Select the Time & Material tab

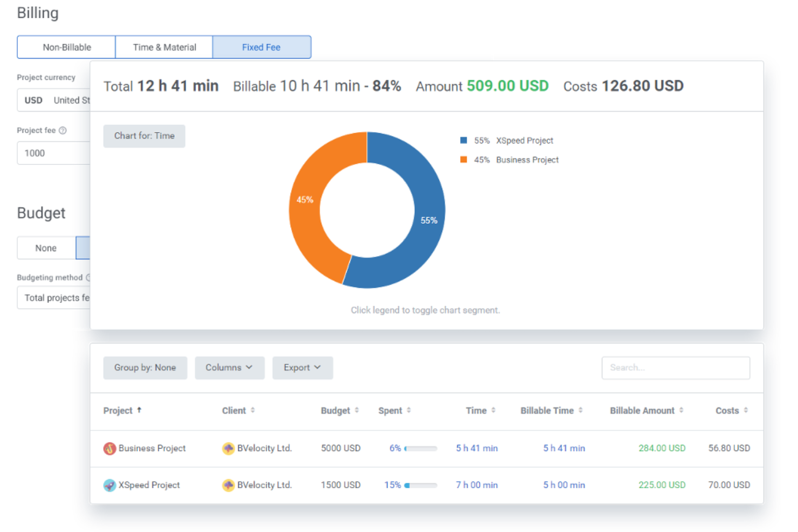click(x=164, y=47)
